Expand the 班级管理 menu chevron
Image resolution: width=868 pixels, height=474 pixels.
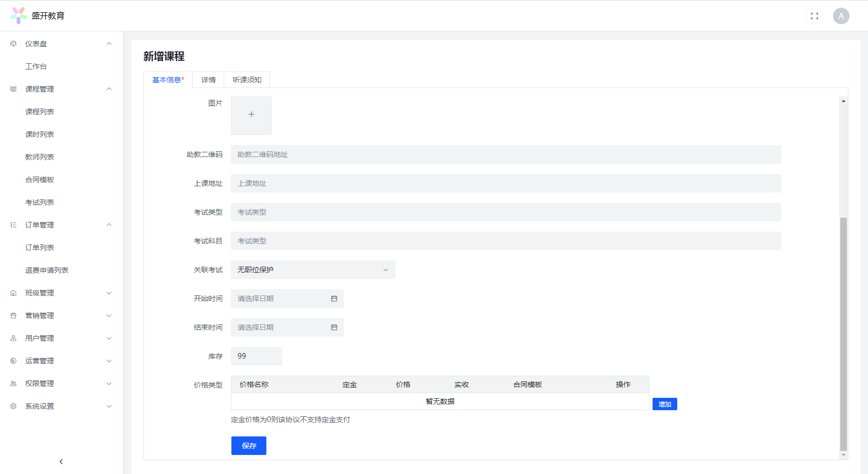pyautogui.click(x=109, y=293)
